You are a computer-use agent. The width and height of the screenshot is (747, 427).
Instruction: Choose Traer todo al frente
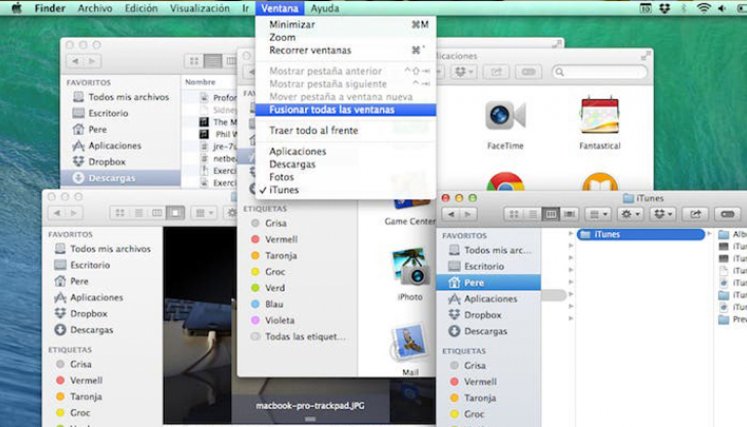coord(345,130)
